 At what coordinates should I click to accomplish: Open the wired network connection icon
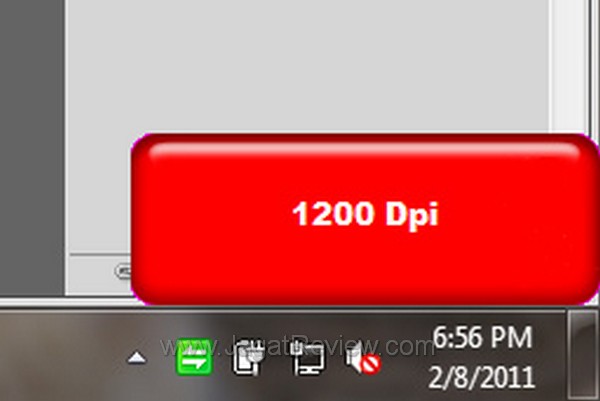click(x=307, y=358)
